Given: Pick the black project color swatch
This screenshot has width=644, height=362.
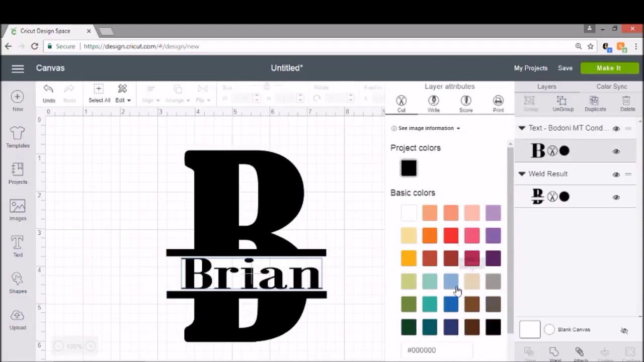Looking at the screenshot, I should click(409, 168).
